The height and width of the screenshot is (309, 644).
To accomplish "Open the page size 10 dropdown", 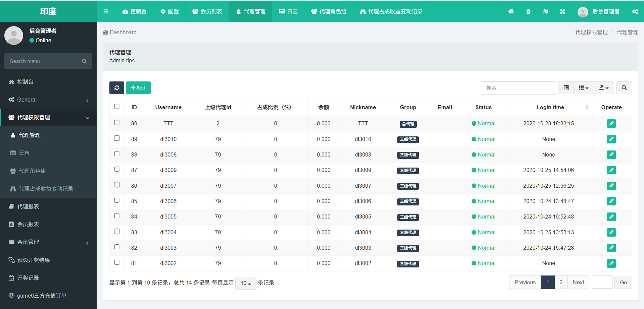I will [x=246, y=283].
